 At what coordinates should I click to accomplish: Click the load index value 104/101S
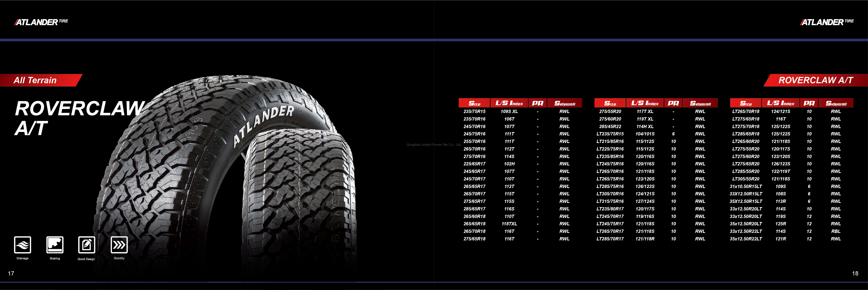point(645,134)
